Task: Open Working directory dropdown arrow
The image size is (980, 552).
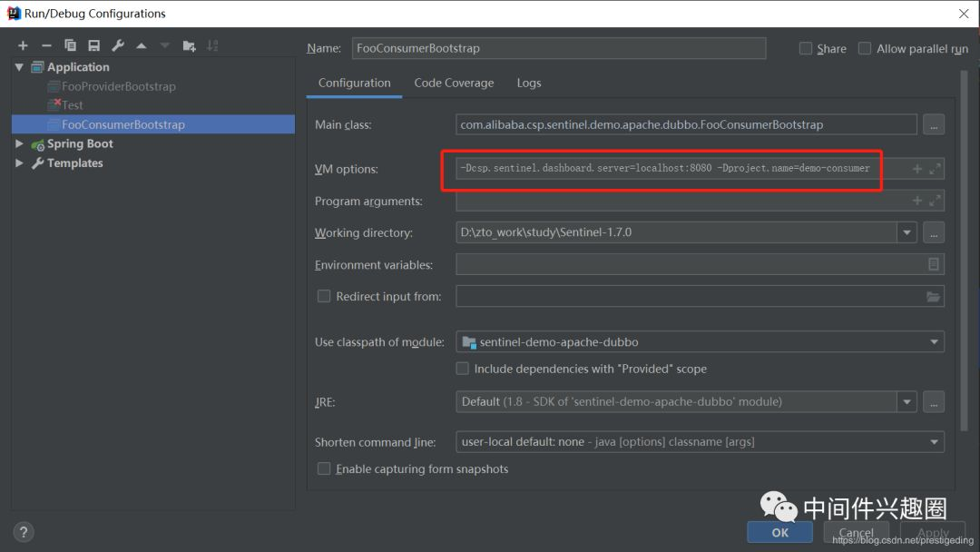Action: pyautogui.click(x=906, y=232)
